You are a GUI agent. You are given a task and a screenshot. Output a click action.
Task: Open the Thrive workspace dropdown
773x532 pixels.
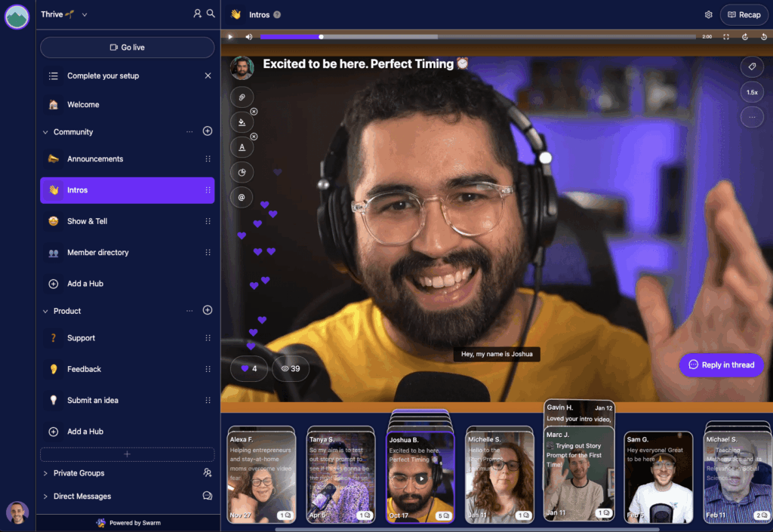[x=64, y=14]
